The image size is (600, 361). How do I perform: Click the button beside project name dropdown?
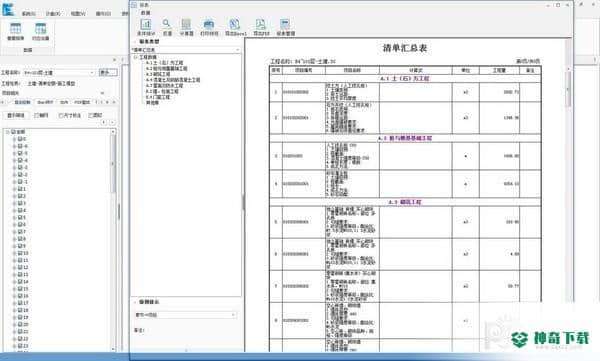[108, 72]
